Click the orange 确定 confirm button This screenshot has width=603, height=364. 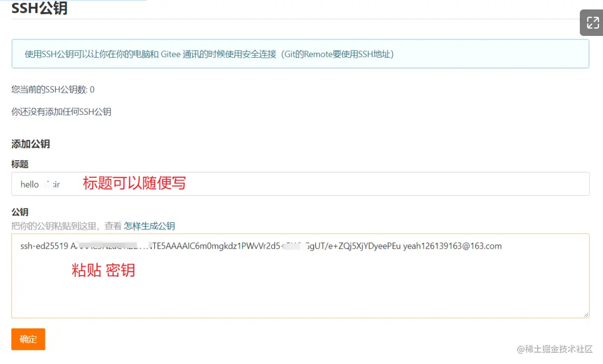point(28,339)
